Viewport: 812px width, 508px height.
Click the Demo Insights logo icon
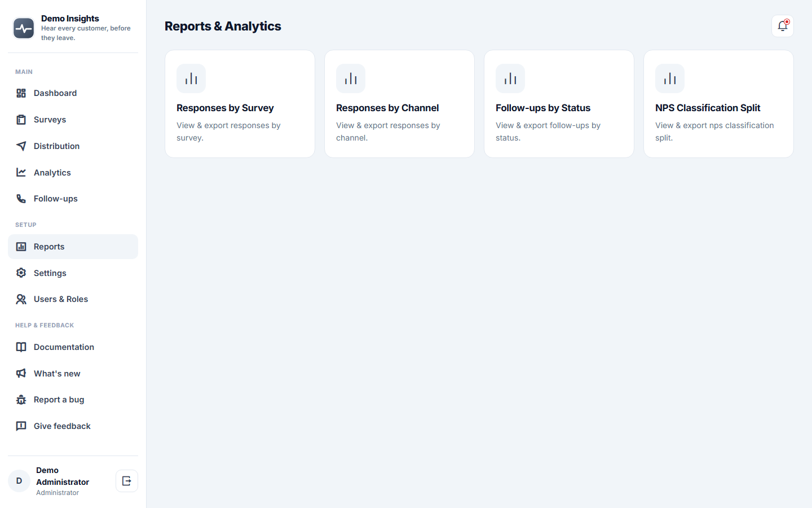24,28
